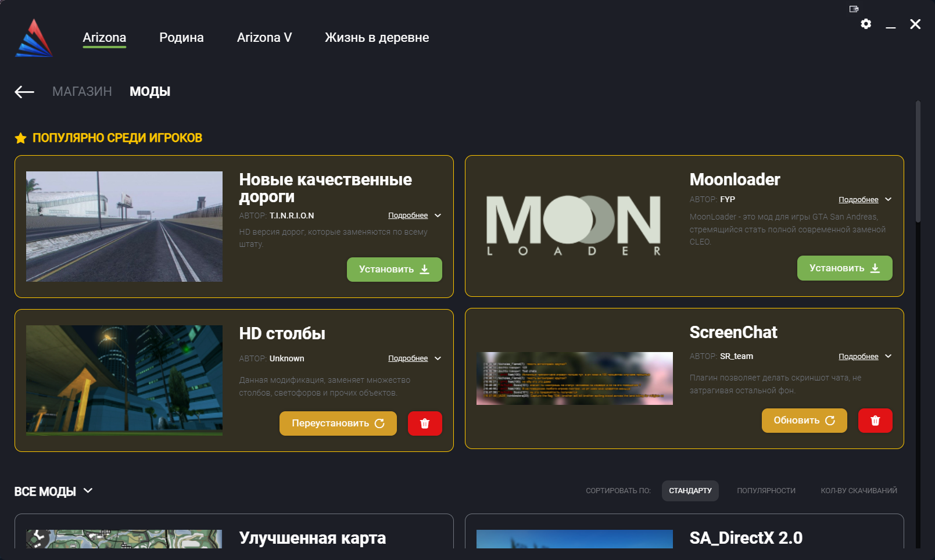Open launcher settings gear

[866, 24]
